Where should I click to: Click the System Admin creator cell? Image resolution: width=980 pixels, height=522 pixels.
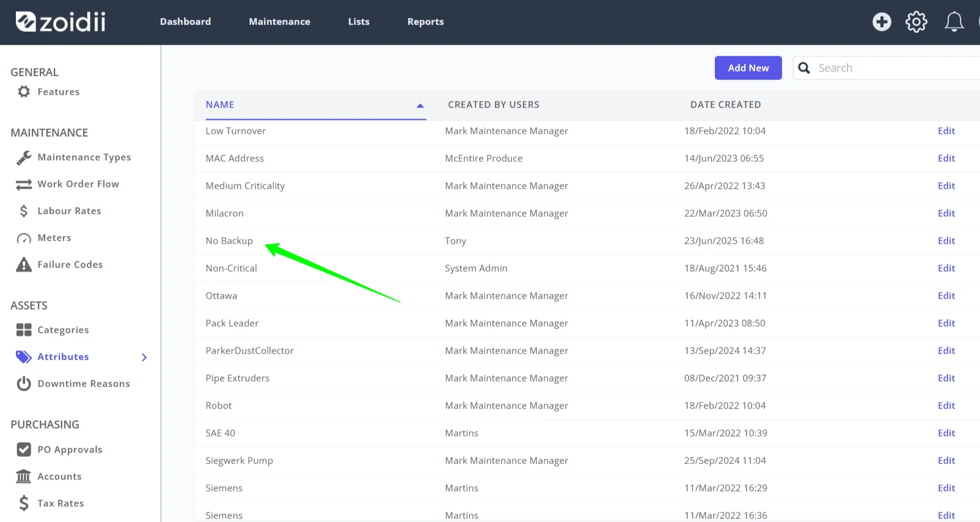[x=476, y=269]
